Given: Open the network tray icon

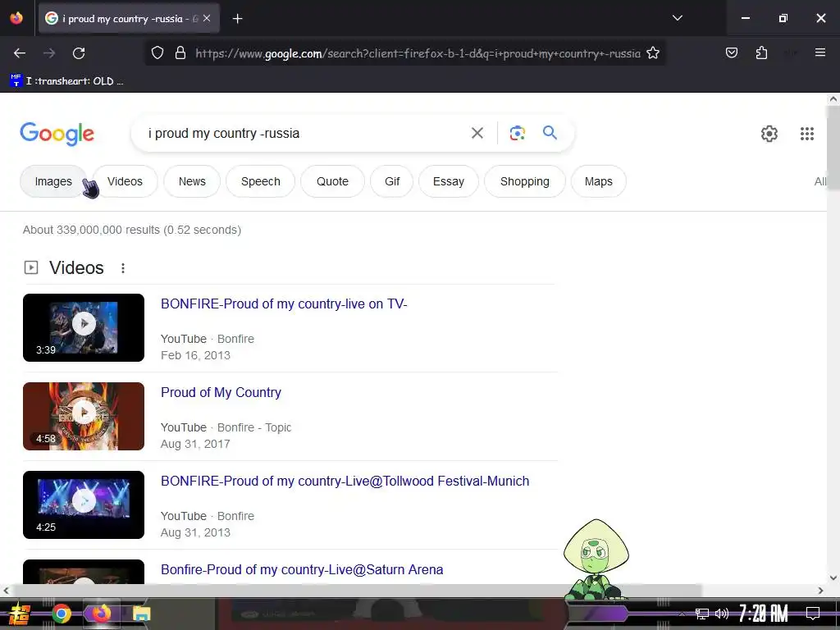Looking at the screenshot, I should (x=701, y=614).
